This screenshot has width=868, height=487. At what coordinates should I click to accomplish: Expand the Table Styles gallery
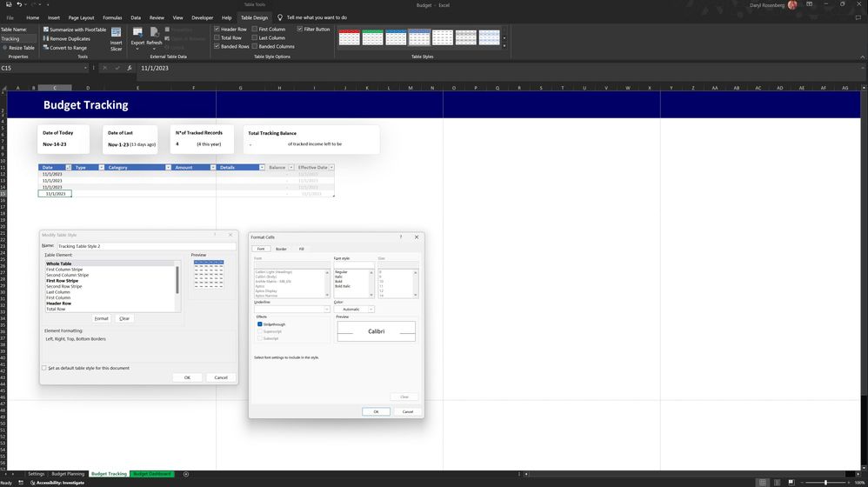[x=504, y=46]
